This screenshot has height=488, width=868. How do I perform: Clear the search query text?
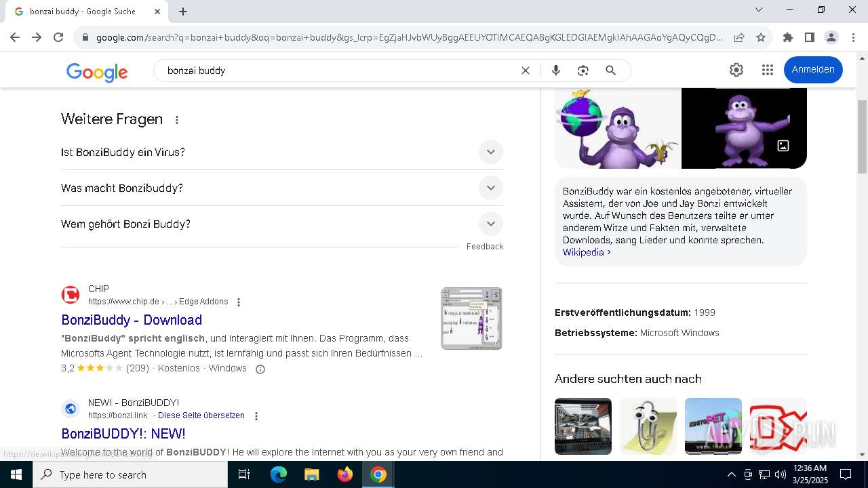pyautogui.click(x=525, y=70)
